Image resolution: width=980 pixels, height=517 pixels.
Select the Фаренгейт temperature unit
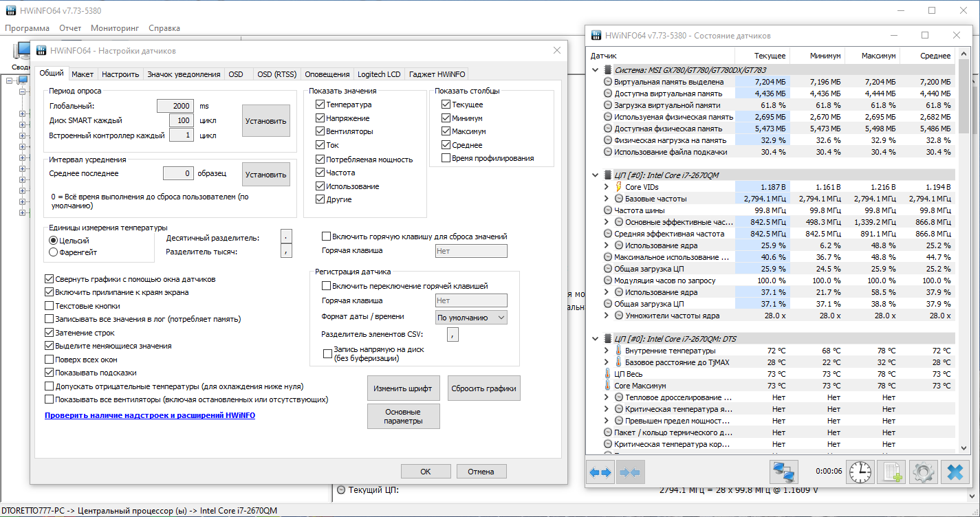tap(54, 252)
